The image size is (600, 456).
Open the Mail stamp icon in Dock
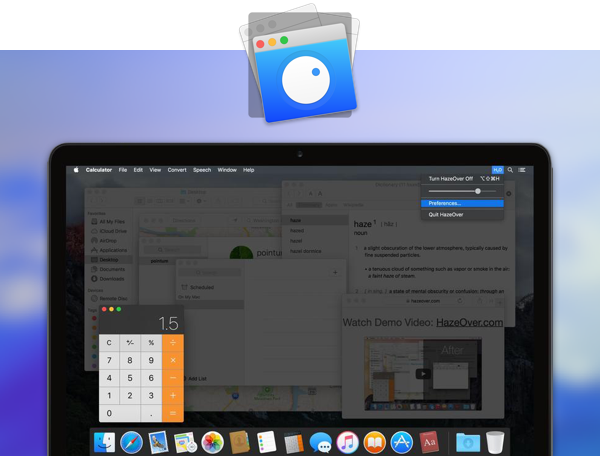pos(158,442)
